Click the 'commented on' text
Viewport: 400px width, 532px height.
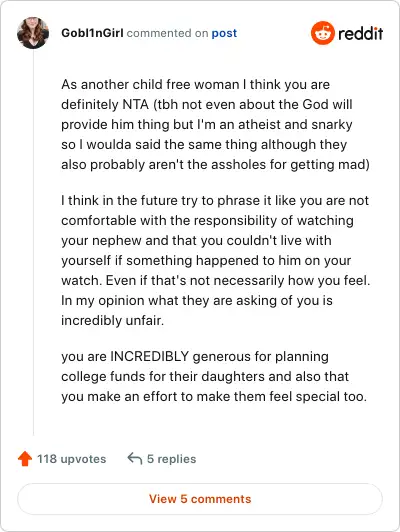pos(167,33)
